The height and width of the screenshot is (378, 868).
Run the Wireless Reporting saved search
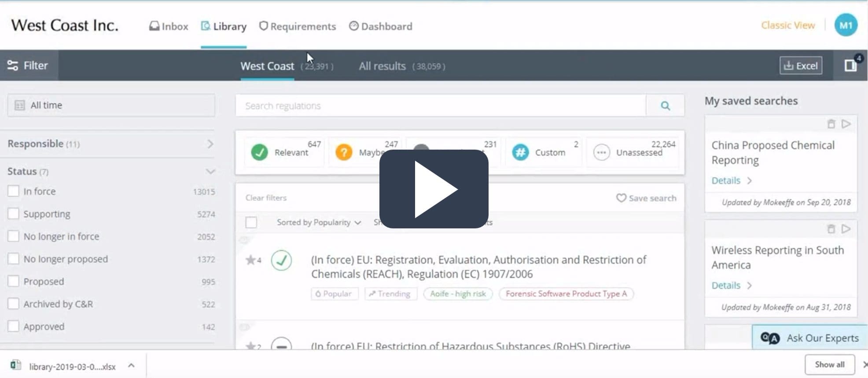click(x=846, y=229)
